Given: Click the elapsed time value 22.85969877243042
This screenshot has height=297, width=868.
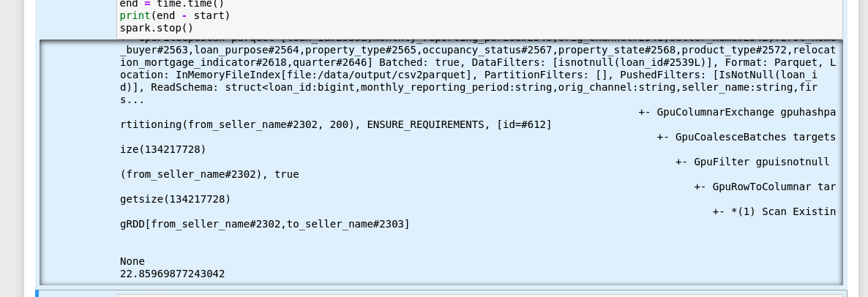Looking at the screenshot, I should click(173, 274).
